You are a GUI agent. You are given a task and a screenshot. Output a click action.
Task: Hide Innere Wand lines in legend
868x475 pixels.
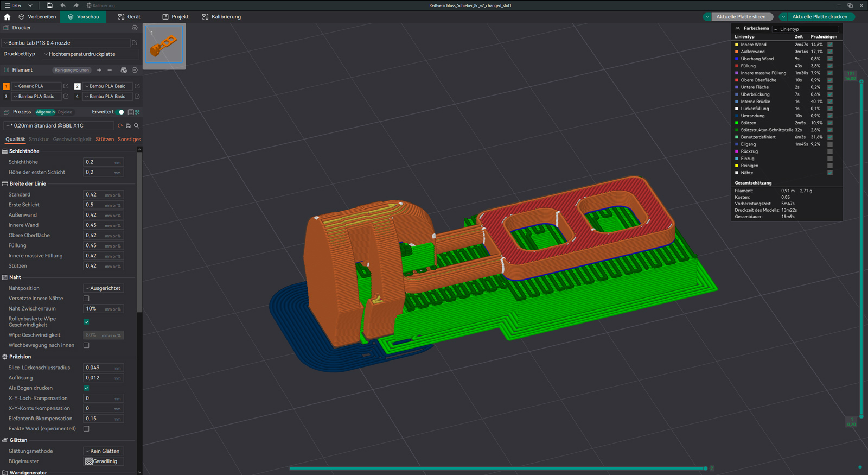pyautogui.click(x=830, y=45)
